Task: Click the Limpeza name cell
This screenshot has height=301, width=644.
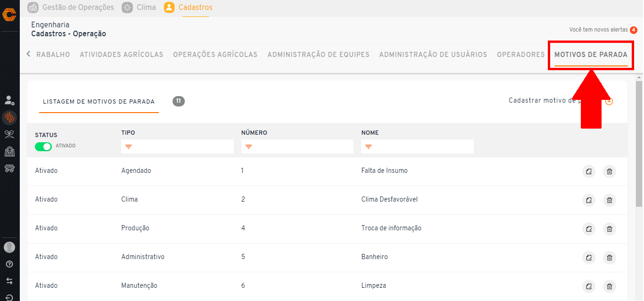Action: 374,285
